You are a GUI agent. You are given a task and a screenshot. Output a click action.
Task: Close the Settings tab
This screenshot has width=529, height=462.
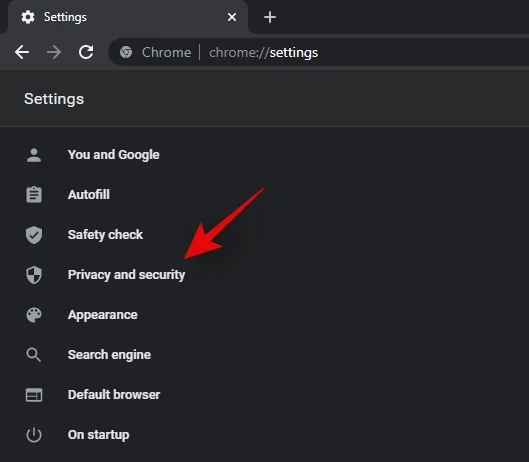232,17
